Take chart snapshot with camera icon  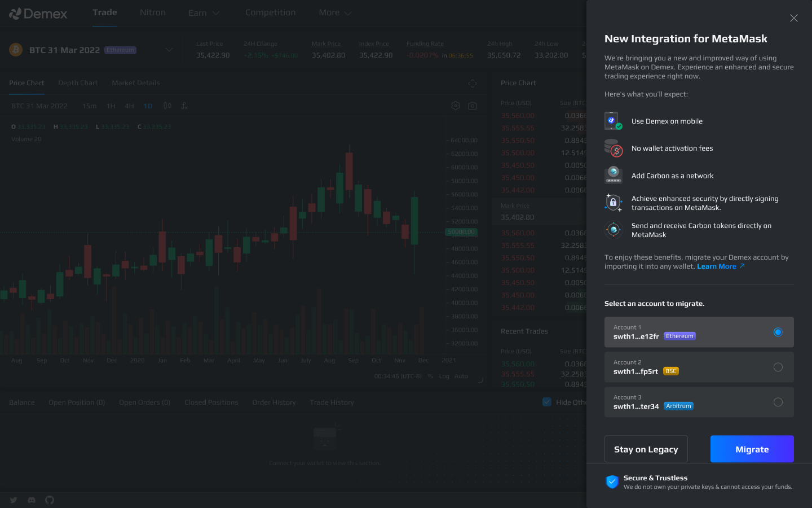[x=473, y=106]
